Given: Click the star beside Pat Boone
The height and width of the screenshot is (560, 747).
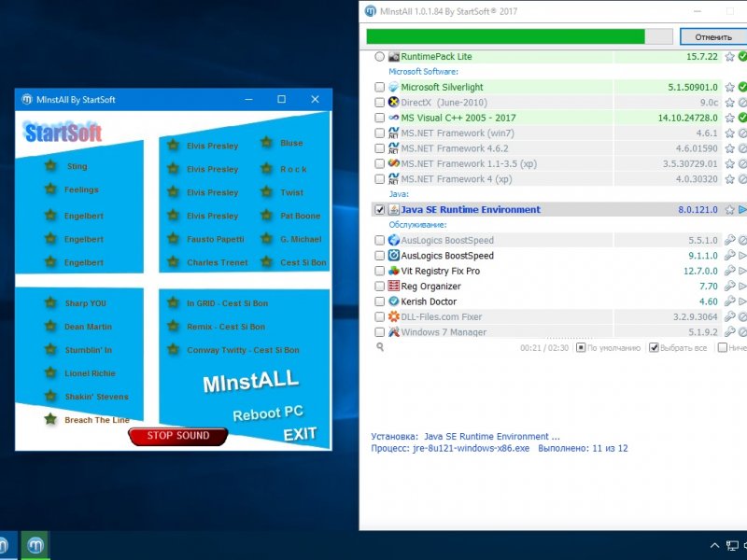Looking at the screenshot, I should tap(267, 216).
